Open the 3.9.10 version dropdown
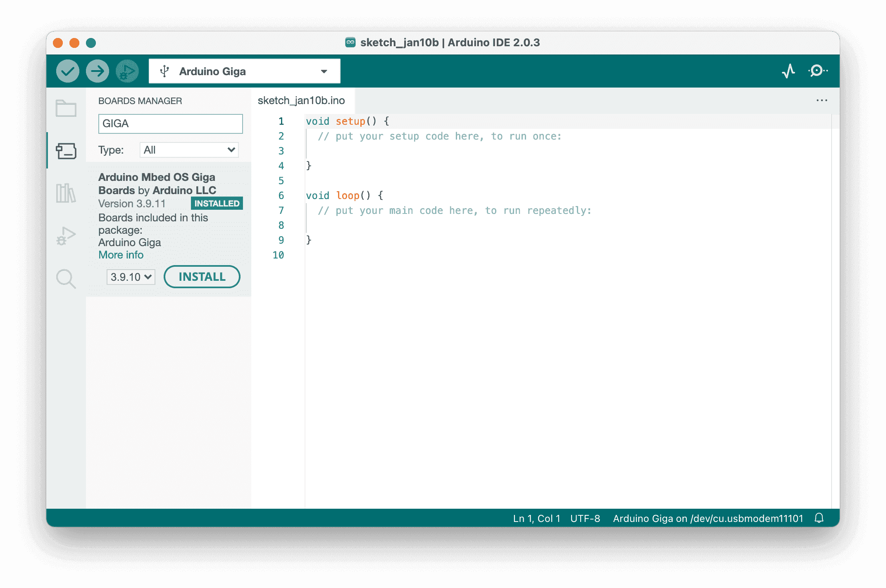This screenshot has height=588, width=886. pos(131,277)
